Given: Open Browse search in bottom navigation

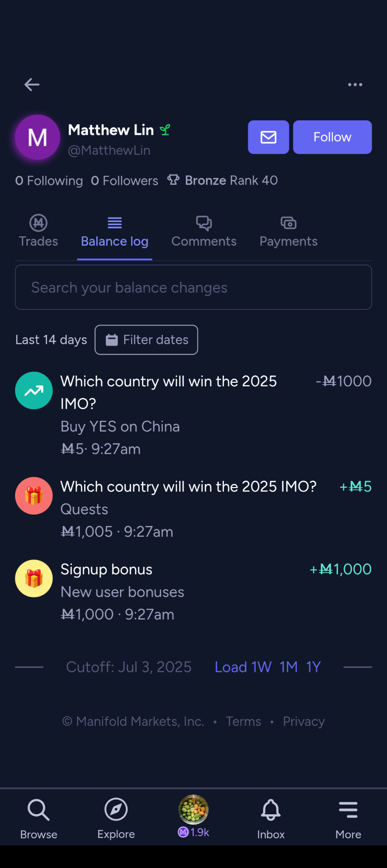Looking at the screenshot, I should [x=39, y=818].
